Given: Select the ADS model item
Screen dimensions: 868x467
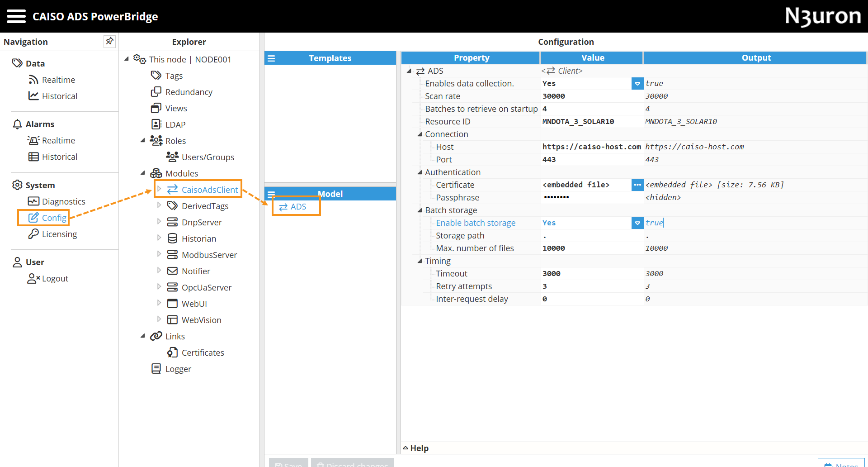Looking at the screenshot, I should click(x=293, y=207).
